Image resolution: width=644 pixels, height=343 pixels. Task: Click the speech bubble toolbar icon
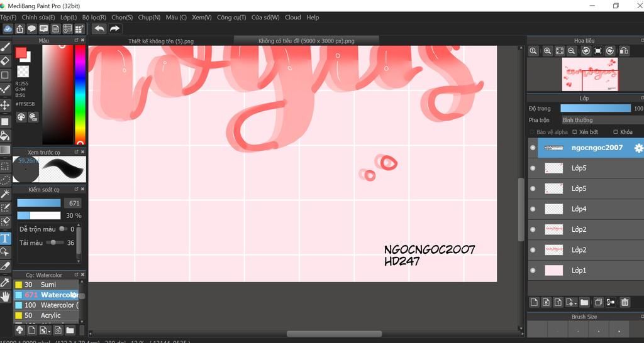pos(31,29)
